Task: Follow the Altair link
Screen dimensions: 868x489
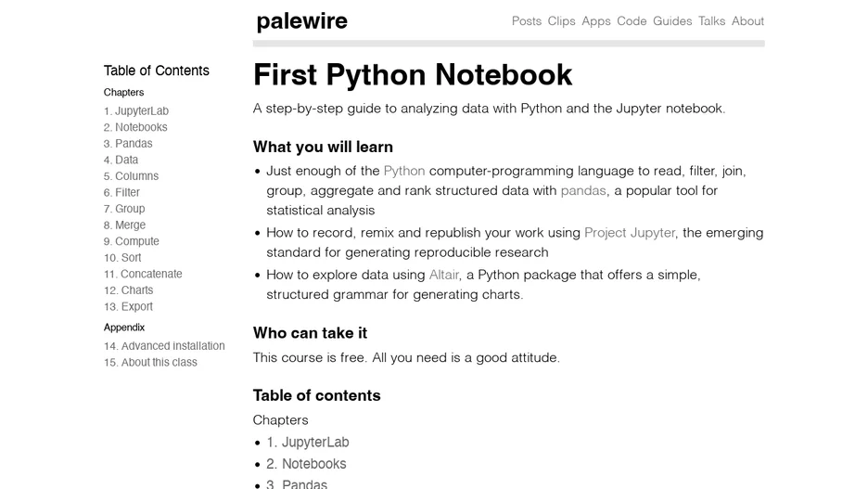Action: [x=444, y=275]
